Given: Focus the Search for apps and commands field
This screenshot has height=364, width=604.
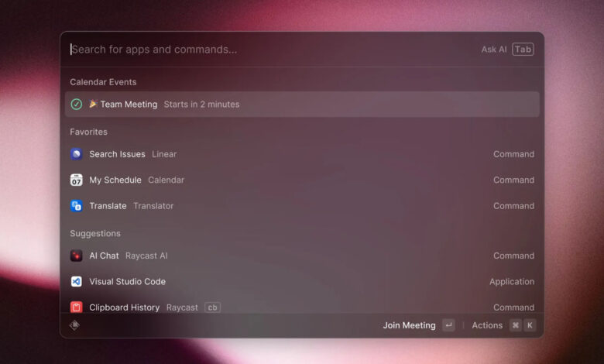Looking at the screenshot, I should coord(269,50).
